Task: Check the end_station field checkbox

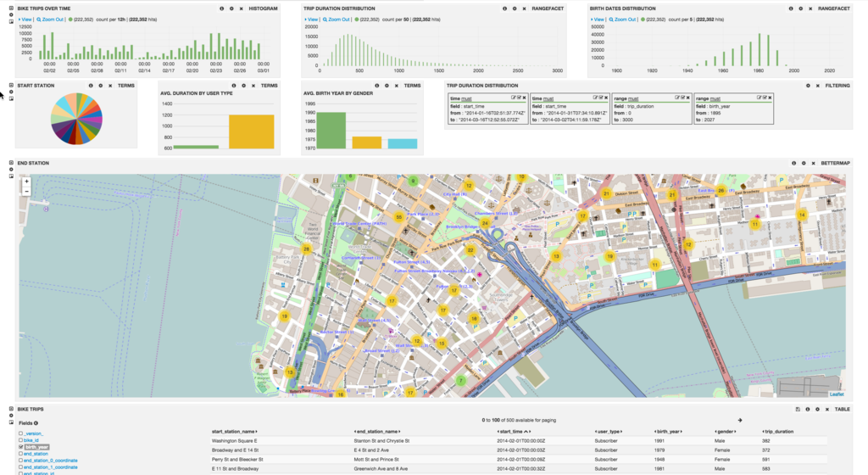Action: tap(21, 454)
